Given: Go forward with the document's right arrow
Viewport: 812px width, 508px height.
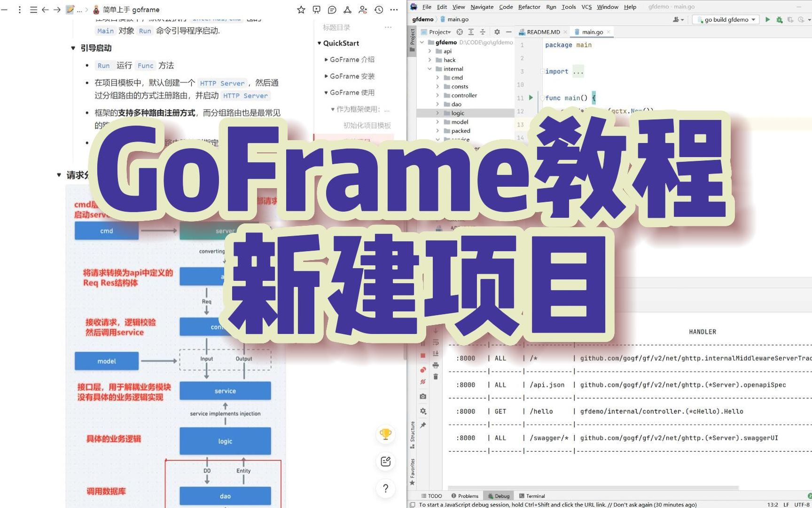Looking at the screenshot, I should pos(57,9).
